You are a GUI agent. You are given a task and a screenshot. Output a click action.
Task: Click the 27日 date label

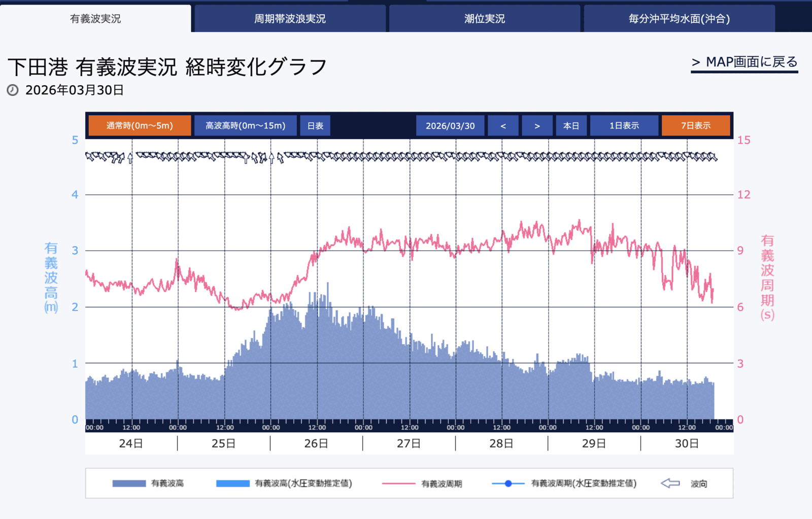point(409,443)
